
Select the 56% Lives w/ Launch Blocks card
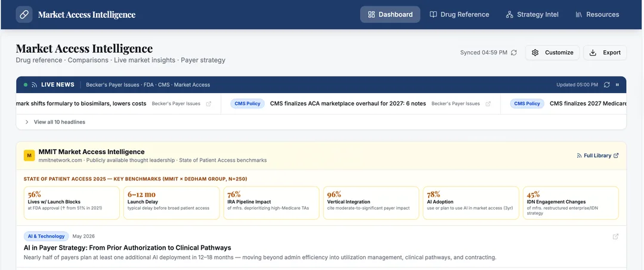pyautogui.click(x=72, y=203)
